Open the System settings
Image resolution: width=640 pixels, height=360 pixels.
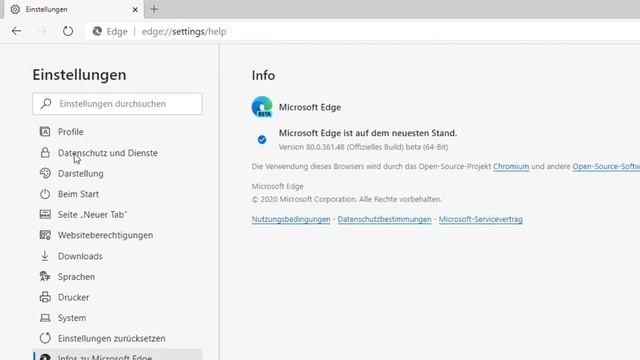[72, 318]
